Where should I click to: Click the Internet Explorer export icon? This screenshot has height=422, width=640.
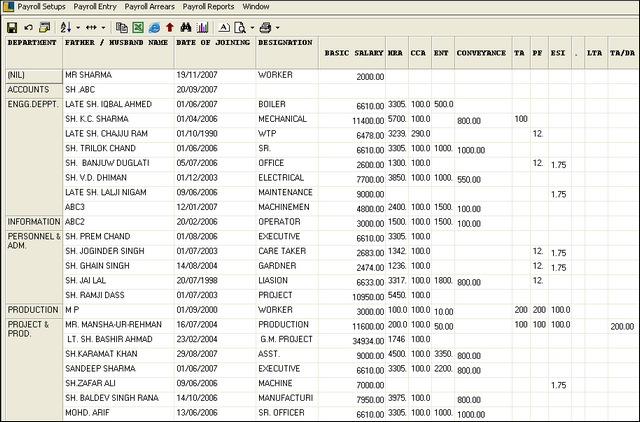point(154,28)
